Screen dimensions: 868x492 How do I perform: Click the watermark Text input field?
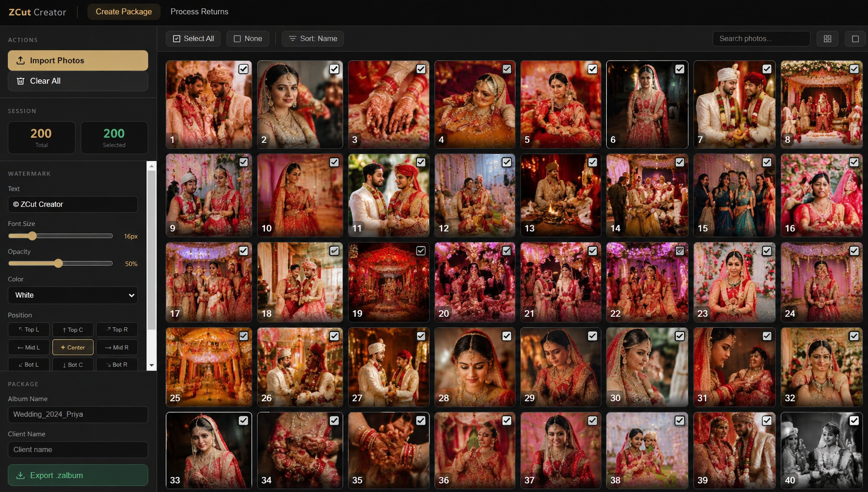(73, 204)
